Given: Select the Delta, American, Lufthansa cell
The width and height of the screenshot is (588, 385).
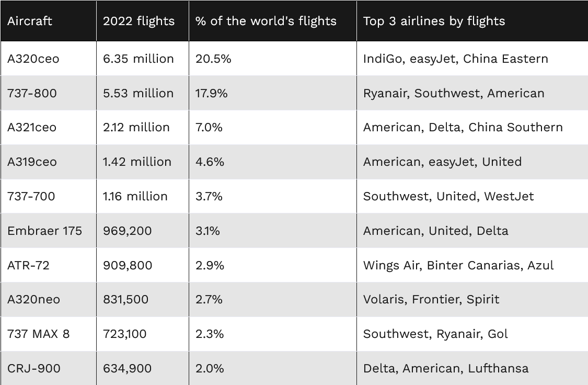Looking at the screenshot, I should 446,368.
